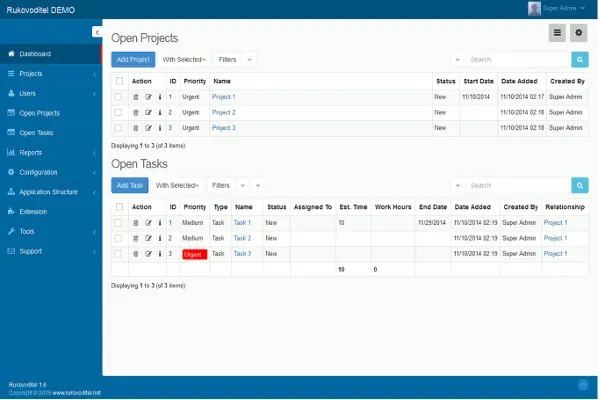Collapse the sidebar with the arrow toggle

click(x=97, y=32)
